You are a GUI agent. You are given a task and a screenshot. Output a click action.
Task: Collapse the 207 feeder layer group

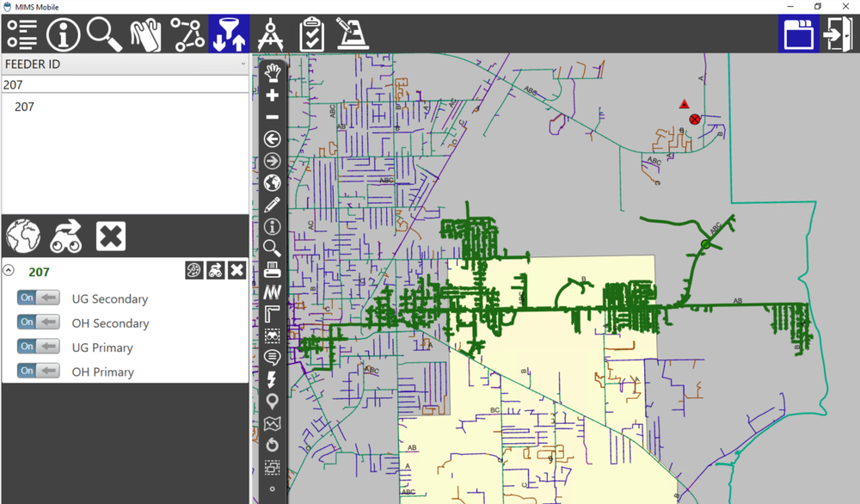click(8, 269)
